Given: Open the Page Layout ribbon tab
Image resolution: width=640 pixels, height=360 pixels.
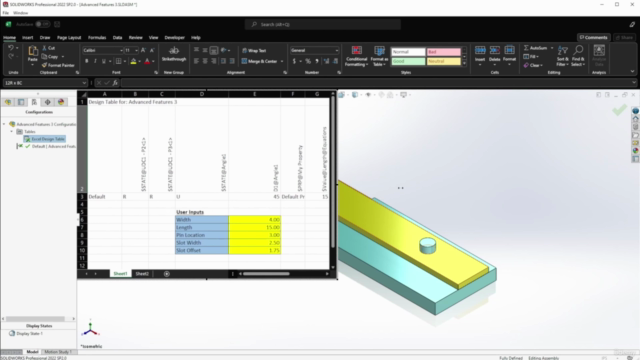Looking at the screenshot, I should pos(69,38).
